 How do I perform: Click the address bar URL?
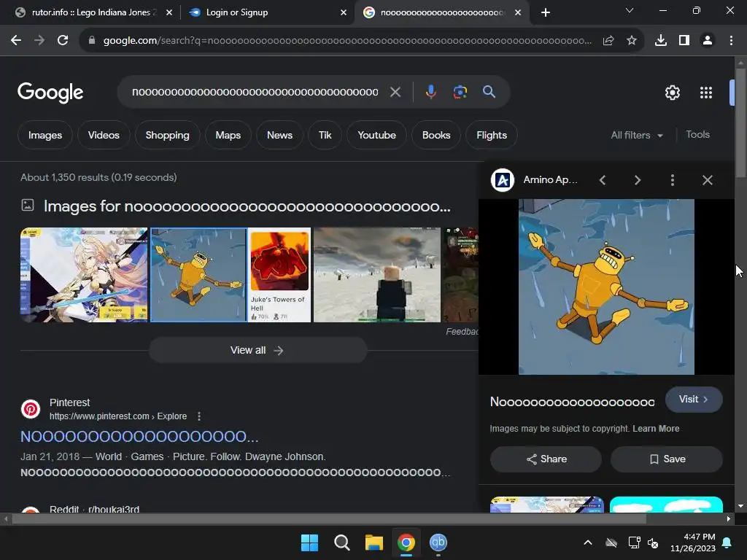pos(347,41)
